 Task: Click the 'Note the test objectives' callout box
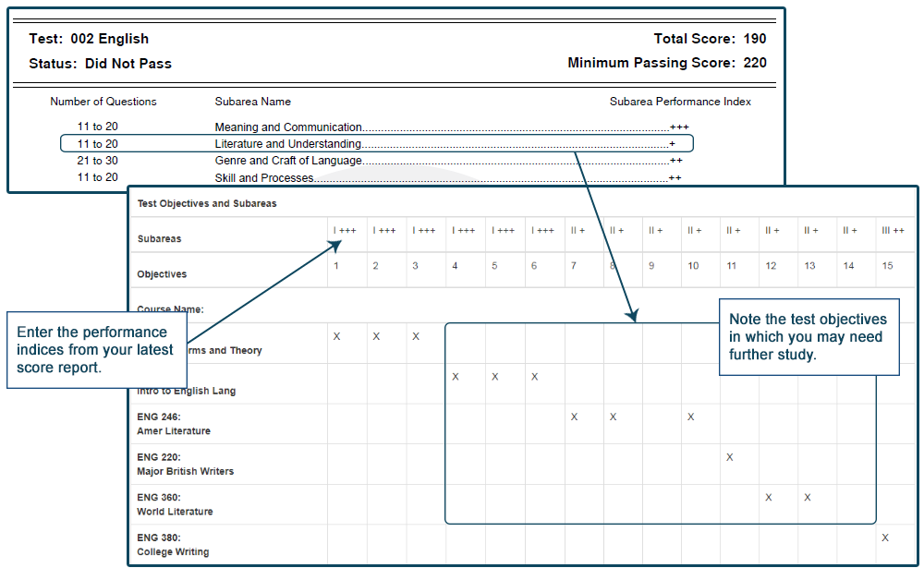coord(808,337)
